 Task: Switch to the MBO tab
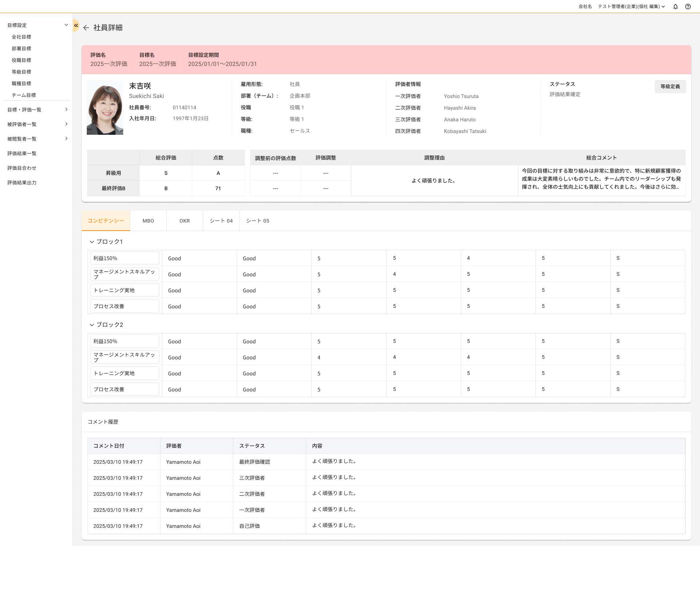(x=148, y=221)
